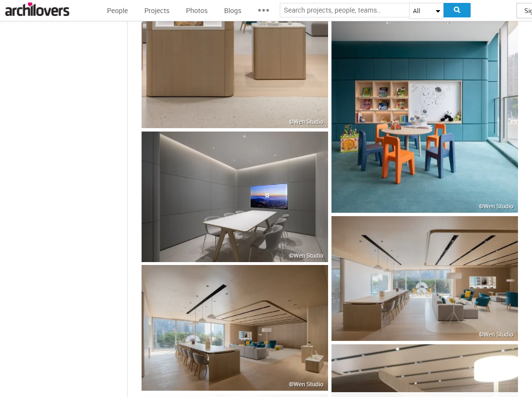
Task: Open the left-column long table lounge photo
Action: tap(234, 327)
